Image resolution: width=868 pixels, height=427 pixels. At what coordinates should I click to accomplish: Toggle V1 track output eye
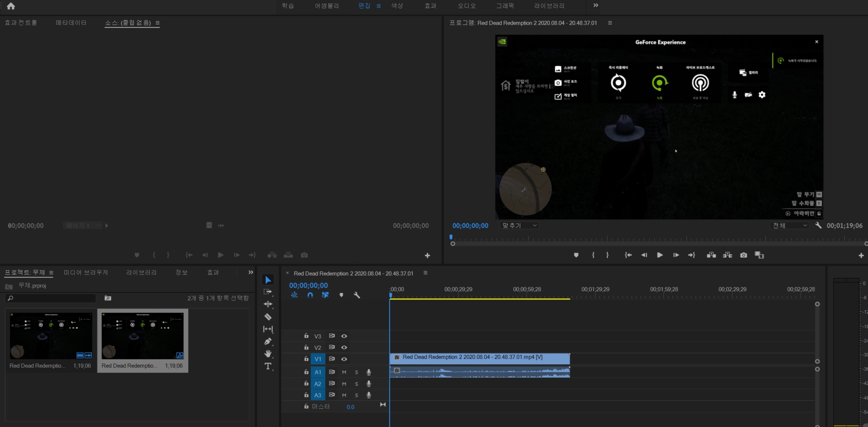pos(344,359)
